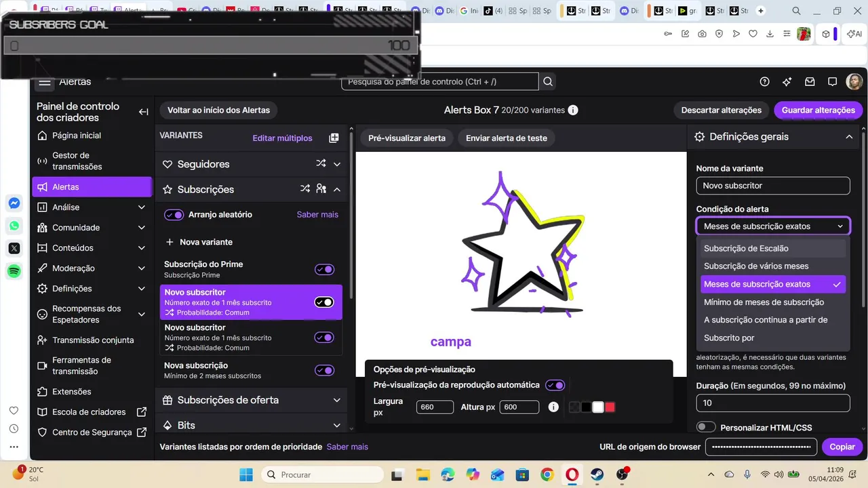This screenshot has width=868, height=488.
Task: Click the people-key icon on Subscrições row
Action: tap(321, 189)
